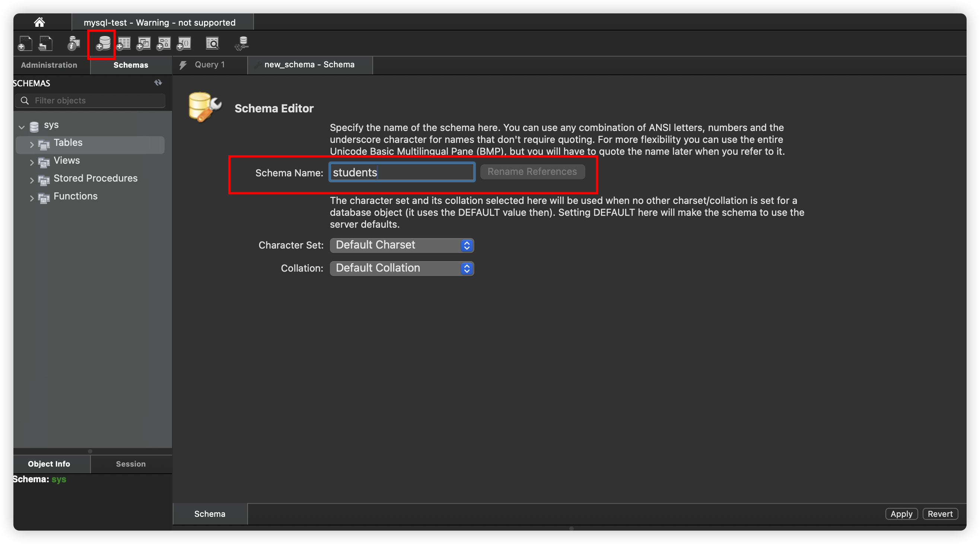Switch to the Administration tab
This screenshot has height=544, width=980.
point(49,65)
